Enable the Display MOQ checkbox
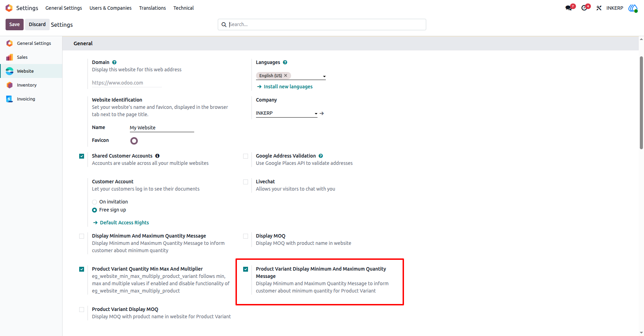Viewport: 644px width, 336px height. pyautogui.click(x=246, y=236)
